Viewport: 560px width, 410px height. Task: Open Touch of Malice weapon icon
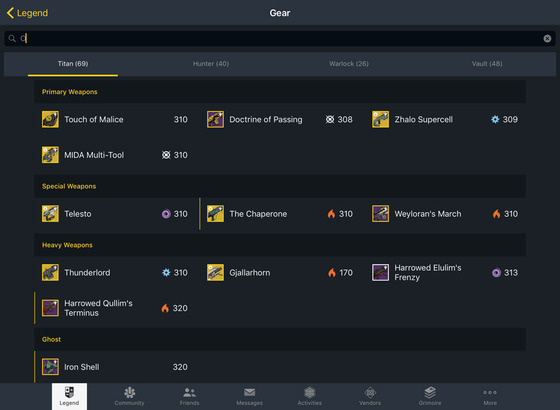click(50, 119)
